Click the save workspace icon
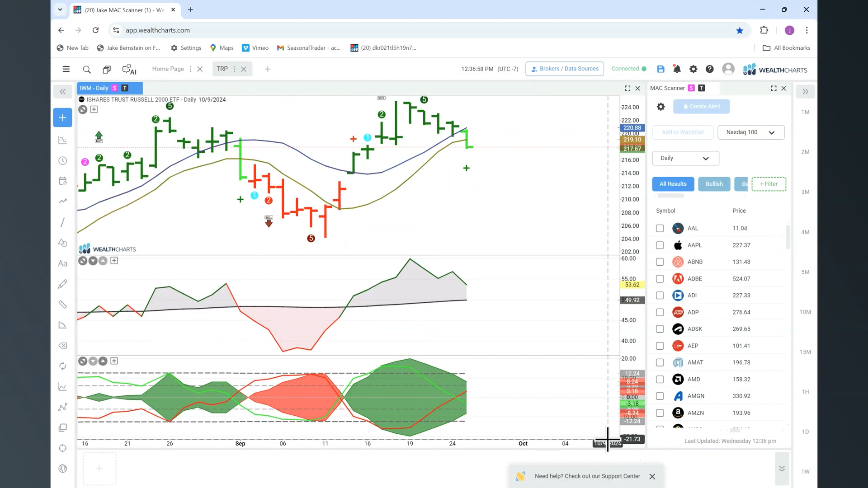Image resolution: width=868 pixels, height=488 pixels. click(660, 69)
